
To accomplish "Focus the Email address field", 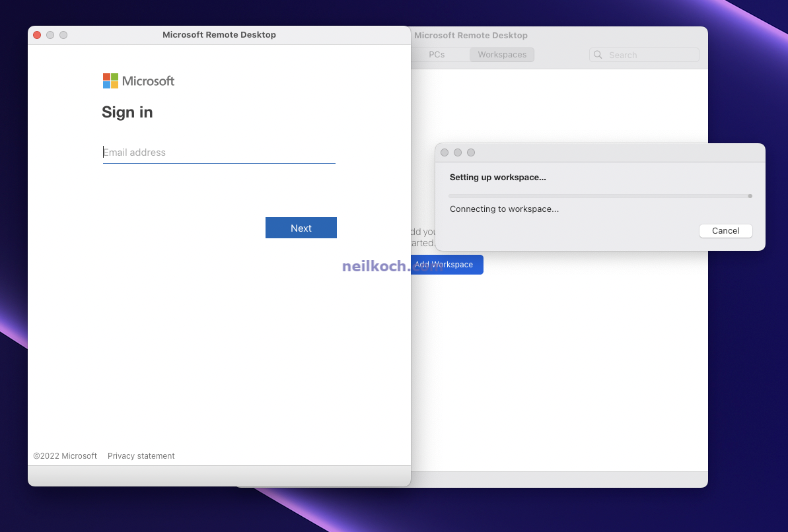I will [219, 152].
